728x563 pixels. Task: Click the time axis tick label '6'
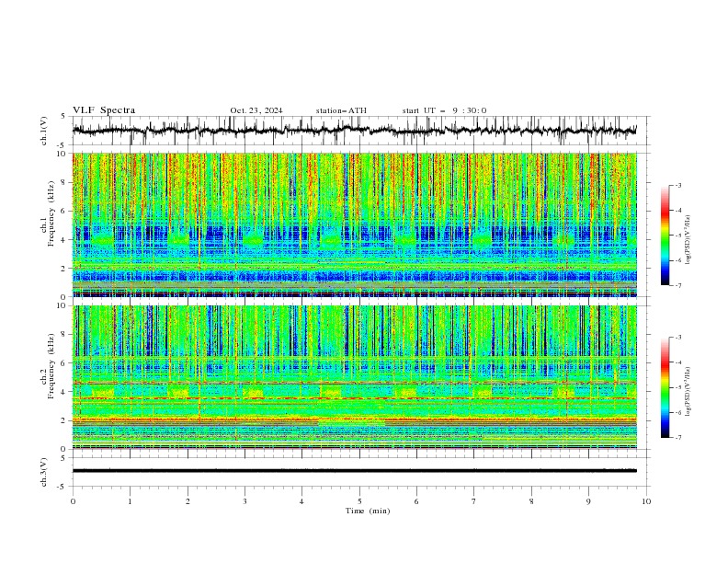(x=416, y=501)
